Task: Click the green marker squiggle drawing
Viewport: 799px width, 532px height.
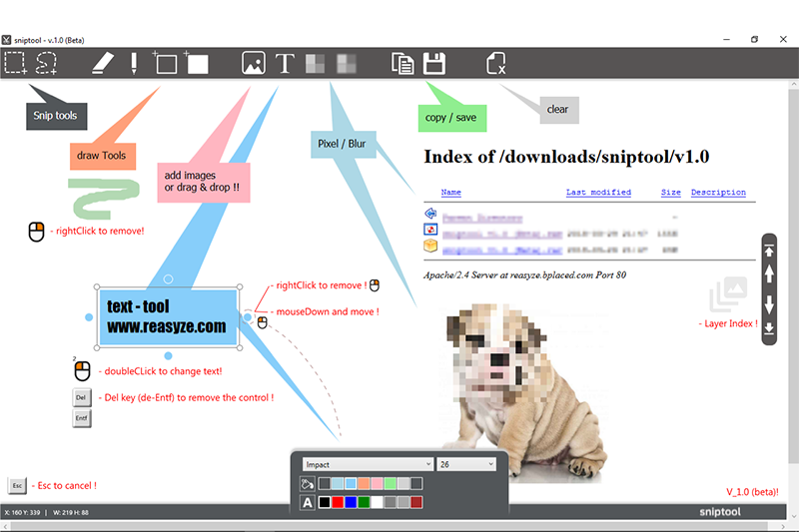Action: (x=105, y=199)
